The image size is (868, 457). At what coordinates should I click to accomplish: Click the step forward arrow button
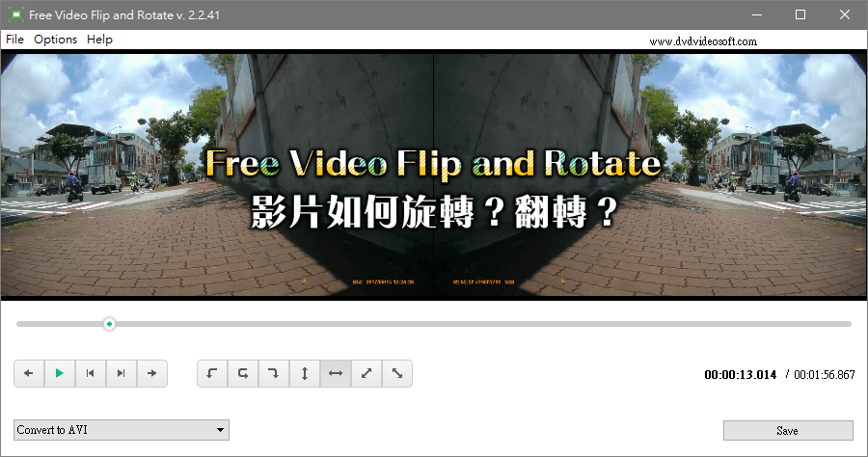(152, 373)
